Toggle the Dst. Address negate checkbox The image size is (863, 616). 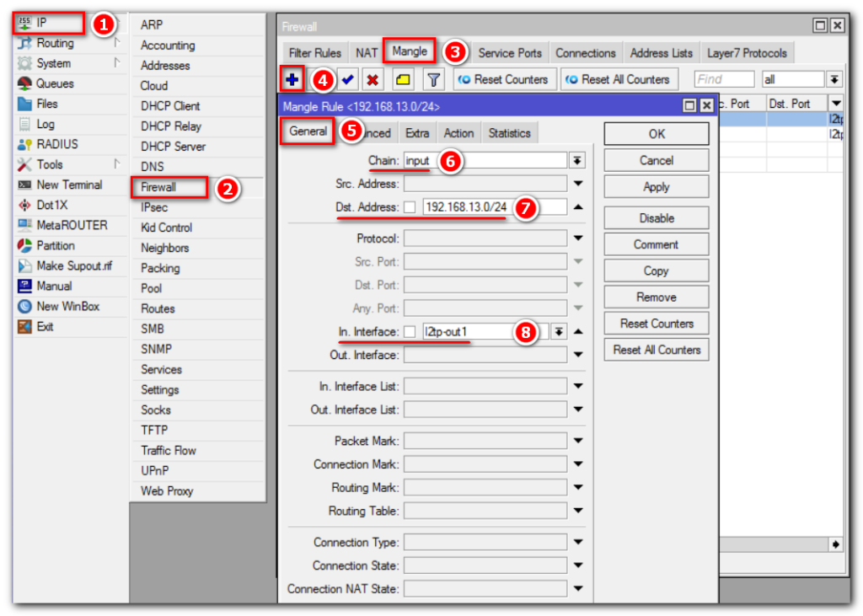point(410,207)
